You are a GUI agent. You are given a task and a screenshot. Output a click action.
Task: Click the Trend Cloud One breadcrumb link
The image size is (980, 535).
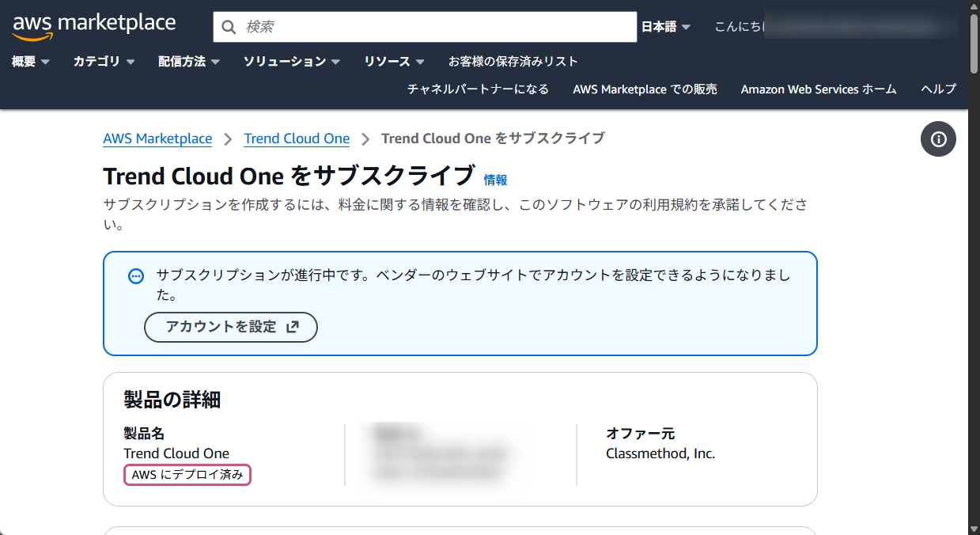[x=297, y=138]
